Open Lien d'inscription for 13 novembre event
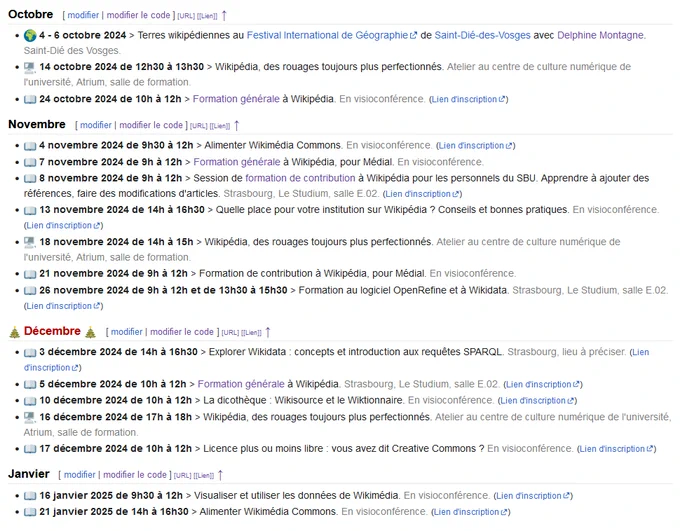This screenshot has width=680, height=531. click(x=63, y=226)
